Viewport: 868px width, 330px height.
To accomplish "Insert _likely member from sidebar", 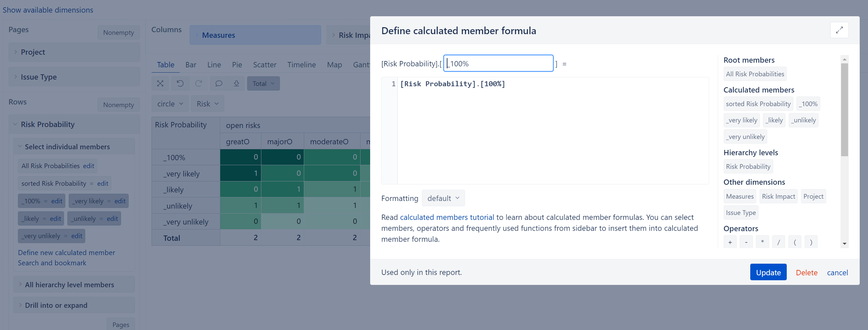I will pos(774,120).
